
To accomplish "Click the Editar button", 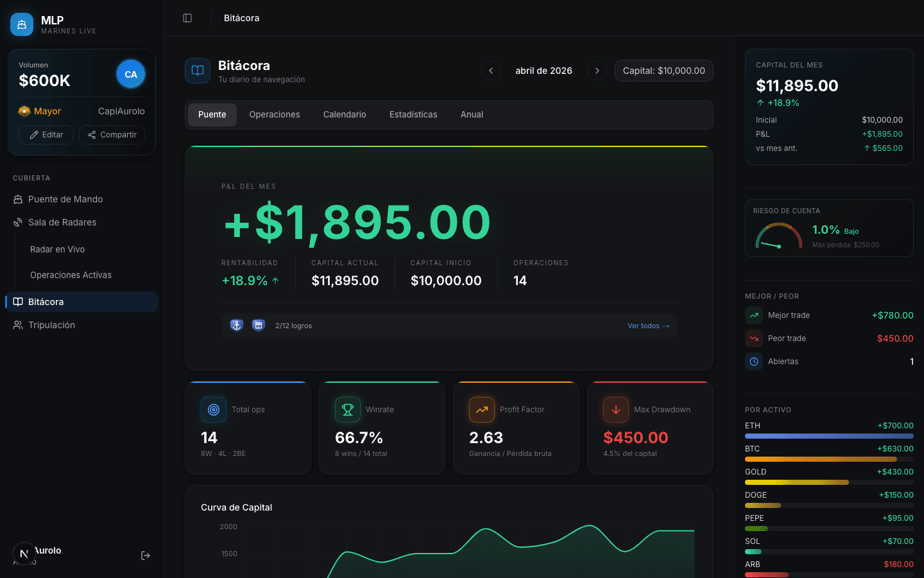I will coord(46,135).
